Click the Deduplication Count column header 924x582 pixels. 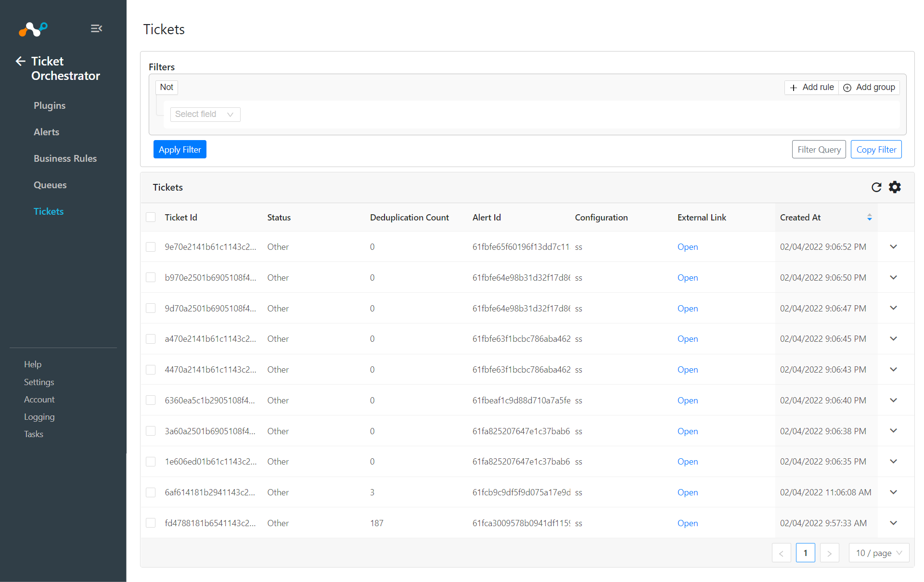(410, 218)
